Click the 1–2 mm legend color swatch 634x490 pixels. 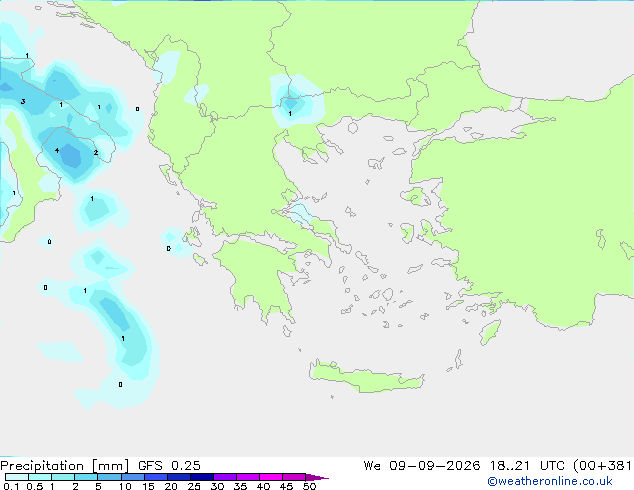[63, 477]
